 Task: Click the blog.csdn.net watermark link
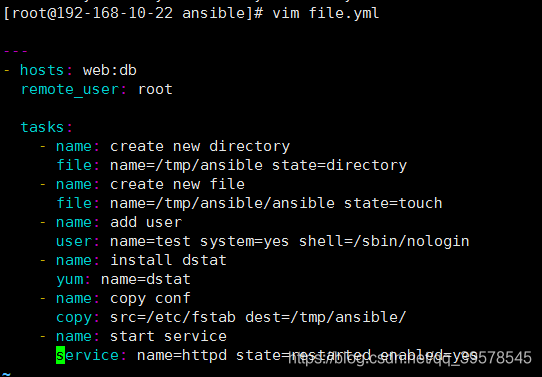(410, 358)
